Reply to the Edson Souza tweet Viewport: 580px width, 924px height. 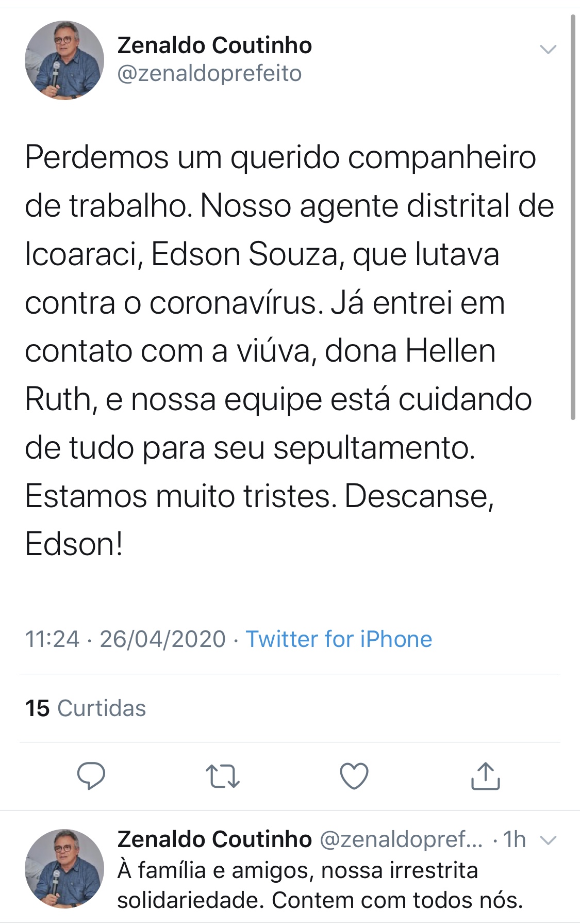click(x=91, y=775)
